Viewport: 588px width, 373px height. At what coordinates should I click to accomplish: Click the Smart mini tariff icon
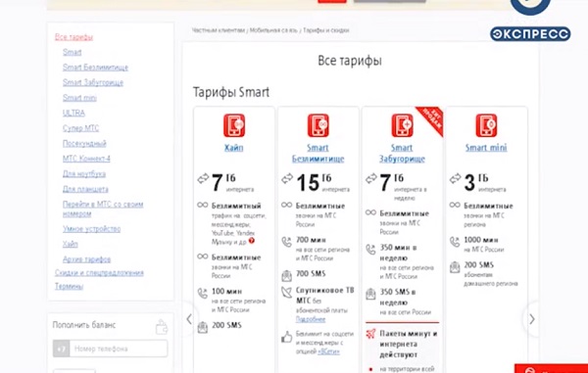click(486, 125)
